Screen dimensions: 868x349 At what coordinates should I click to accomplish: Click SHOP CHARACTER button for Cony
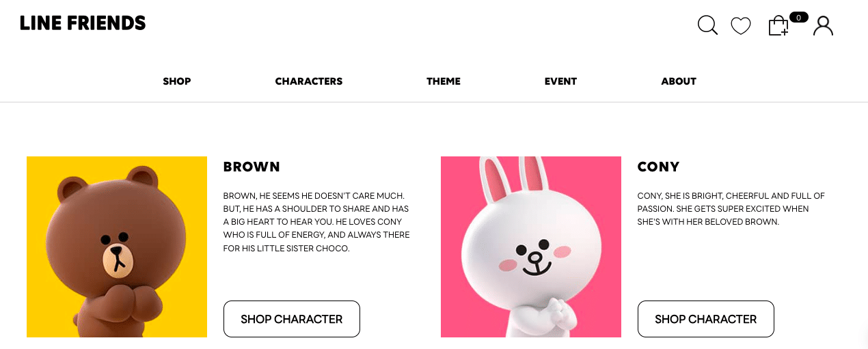tap(706, 319)
